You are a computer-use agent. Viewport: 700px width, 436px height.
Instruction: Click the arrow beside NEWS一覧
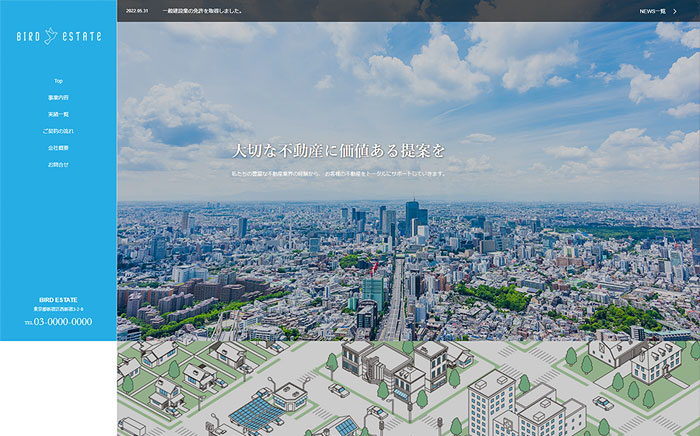(x=688, y=11)
